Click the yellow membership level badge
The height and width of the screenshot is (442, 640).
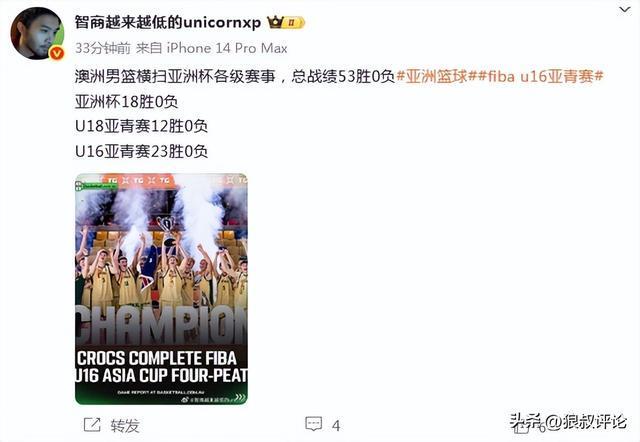[x=293, y=22]
